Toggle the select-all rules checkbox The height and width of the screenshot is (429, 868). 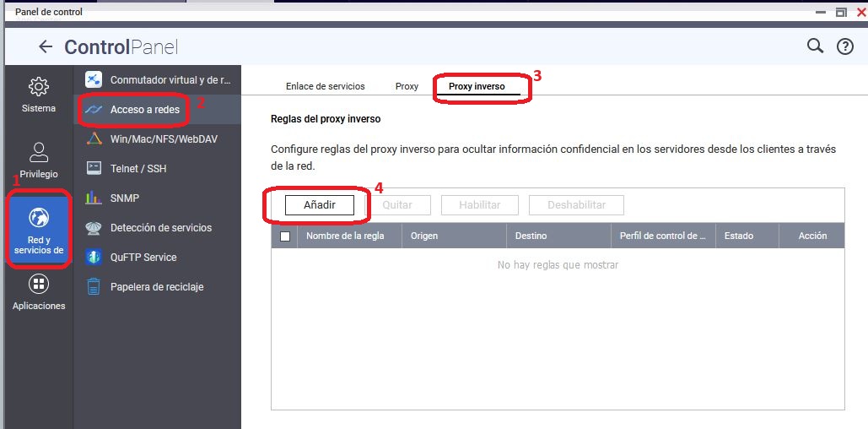(285, 236)
